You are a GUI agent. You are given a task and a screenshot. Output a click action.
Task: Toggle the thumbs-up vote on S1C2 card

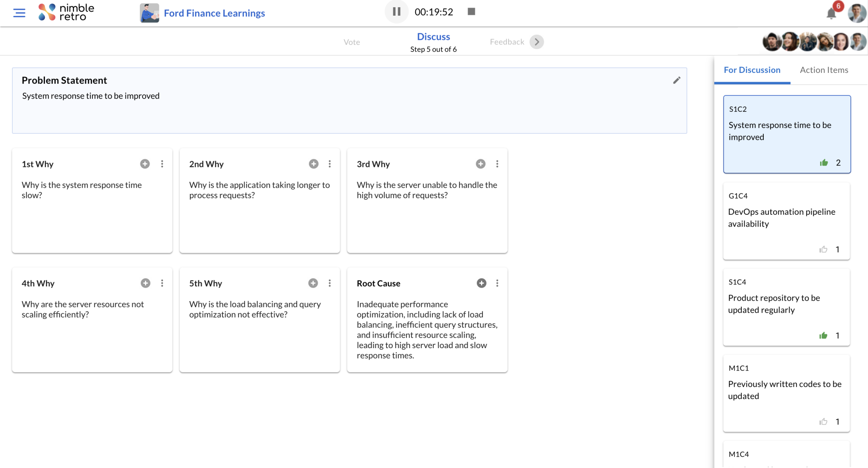tap(824, 163)
